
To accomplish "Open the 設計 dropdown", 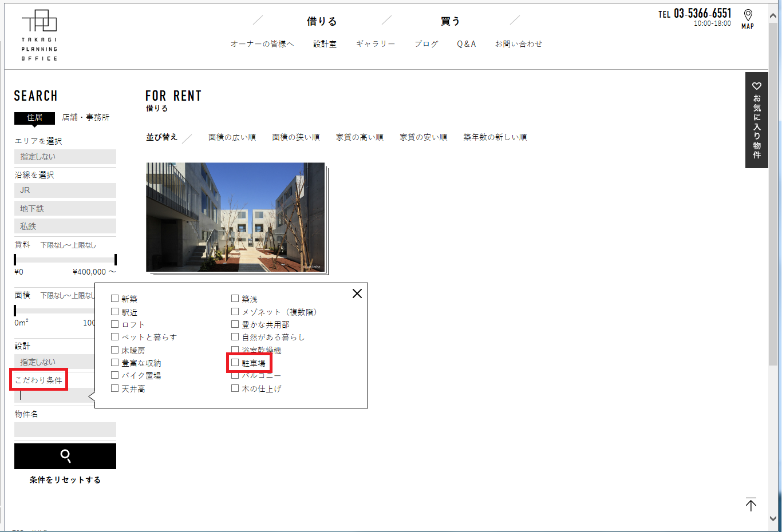I will pos(55,362).
